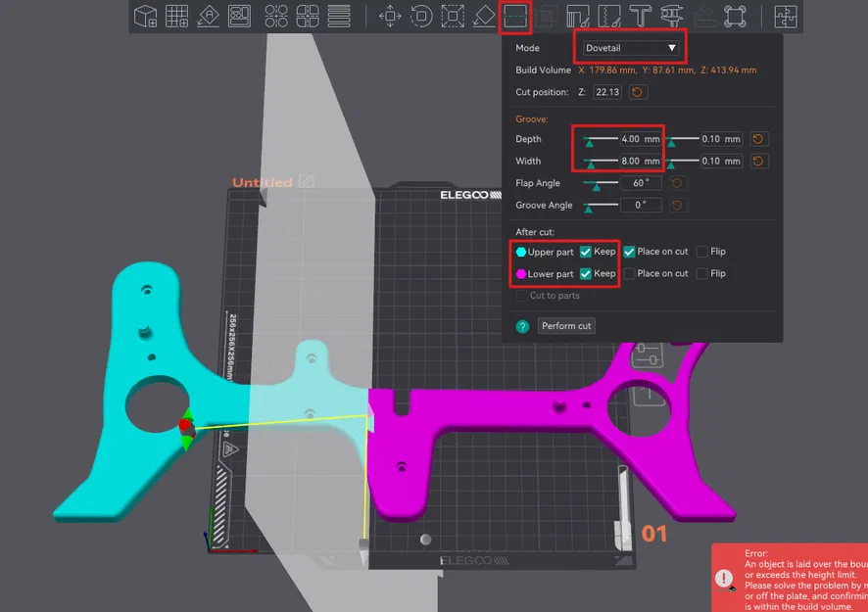The height and width of the screenshot is (612, 868).
Task: Uncheck Keep for Upper part
Action: tap(585, 252)
